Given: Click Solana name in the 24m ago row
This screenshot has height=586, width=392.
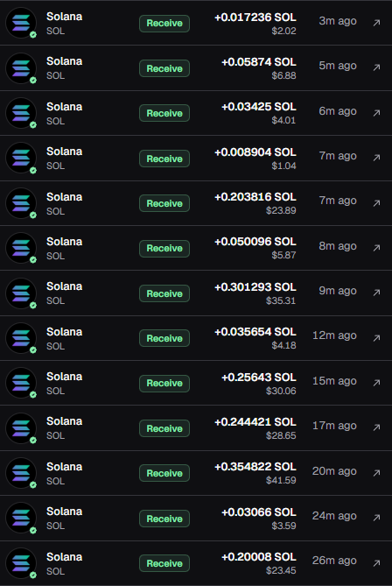Looking at the screenshot, I should pyautogui.click(x=64, y=512).
